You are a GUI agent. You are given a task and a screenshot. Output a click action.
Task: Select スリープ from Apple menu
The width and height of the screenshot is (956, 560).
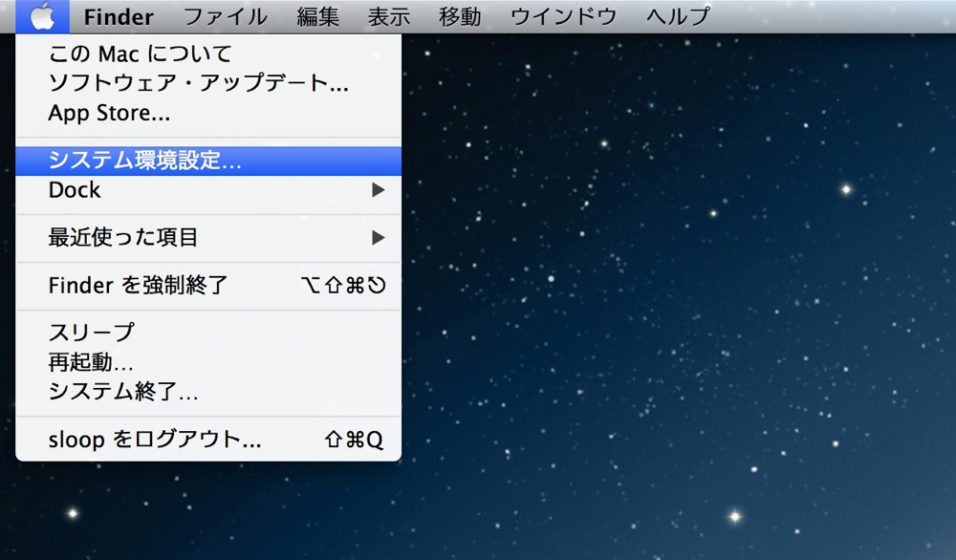(207, 333)
